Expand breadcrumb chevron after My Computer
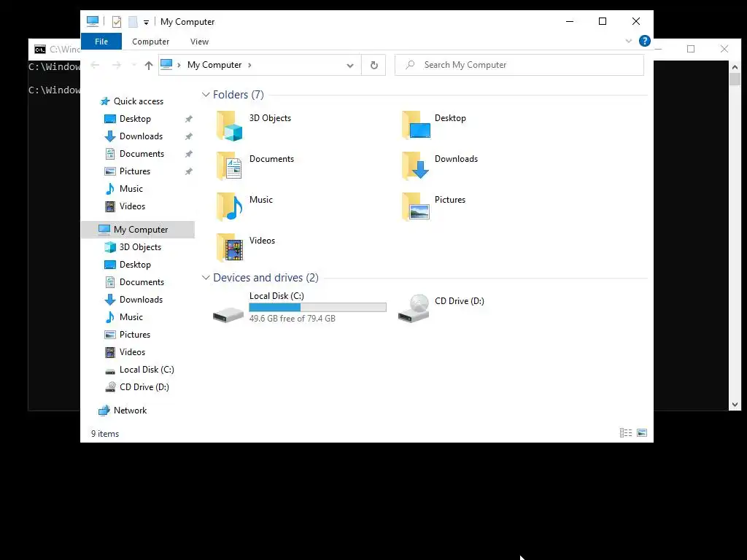The width and height of the screenshot is (747, 560). point(249,65)
